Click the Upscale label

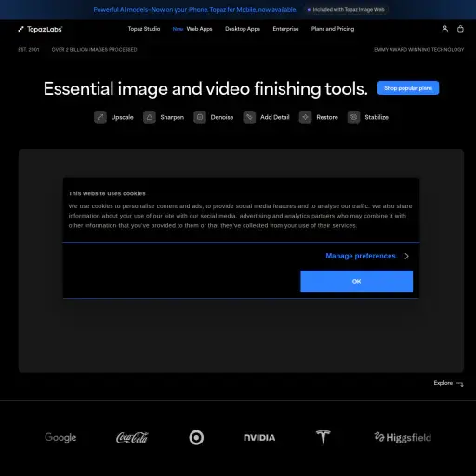coord(122,117)
